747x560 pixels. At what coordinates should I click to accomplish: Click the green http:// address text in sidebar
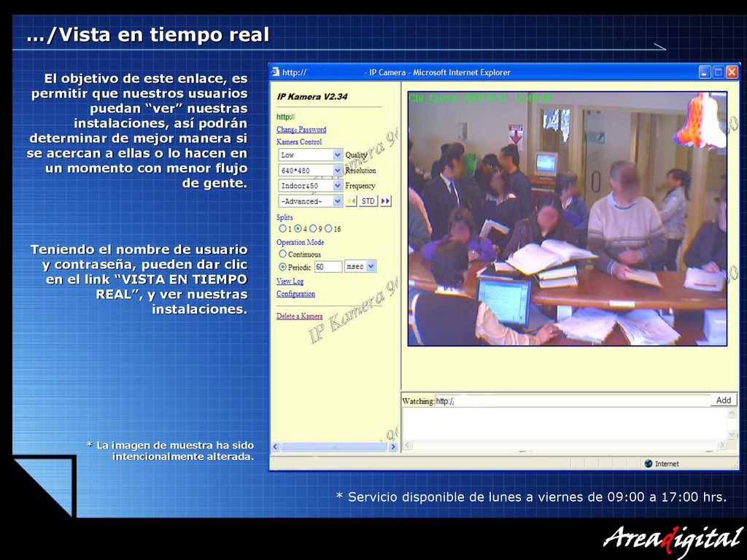[x=285, y=117]
